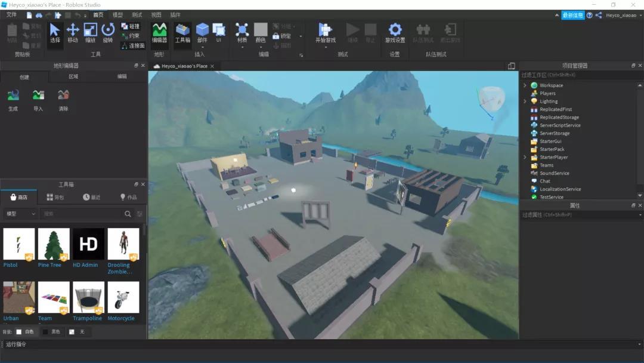Switch to the 视图 (View) ribbon tab
Viewport: 644px width, 363px height.
(x=156, y=15)
